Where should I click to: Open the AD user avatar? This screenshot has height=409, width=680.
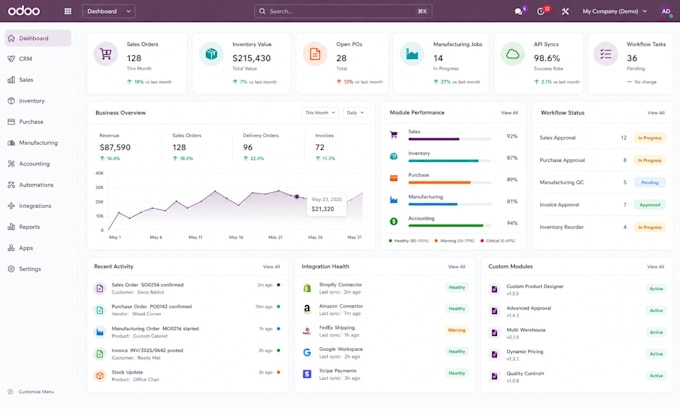[666, 11]
